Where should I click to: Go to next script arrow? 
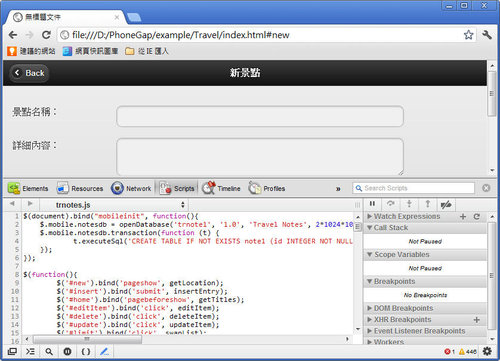[x=30, y=204]
